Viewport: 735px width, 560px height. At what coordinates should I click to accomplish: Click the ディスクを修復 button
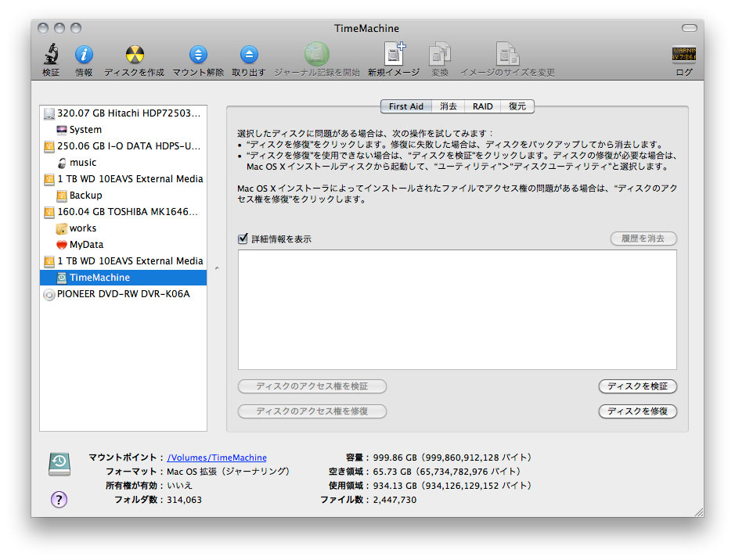(x=637, y=411)
